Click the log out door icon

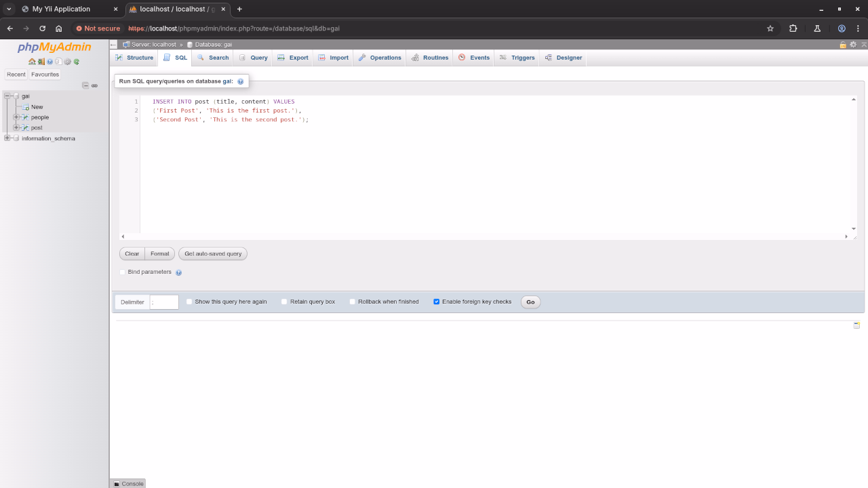(x=41, y=62)
